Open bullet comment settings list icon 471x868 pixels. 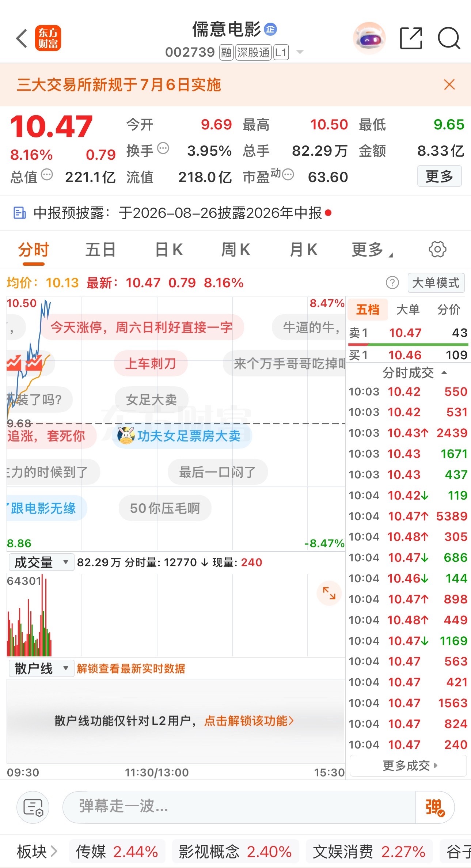click(33, 807)
